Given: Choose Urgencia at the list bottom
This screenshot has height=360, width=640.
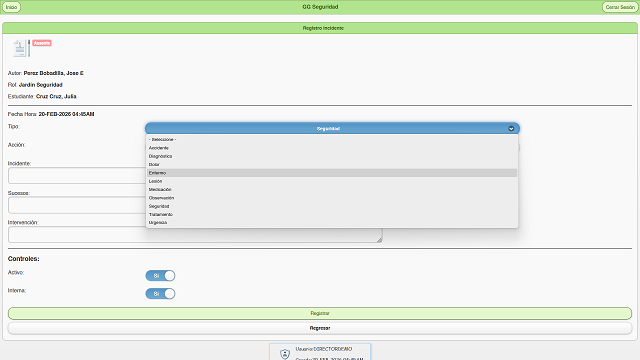Looking at the screenshot, I should [x=332, y=222].
